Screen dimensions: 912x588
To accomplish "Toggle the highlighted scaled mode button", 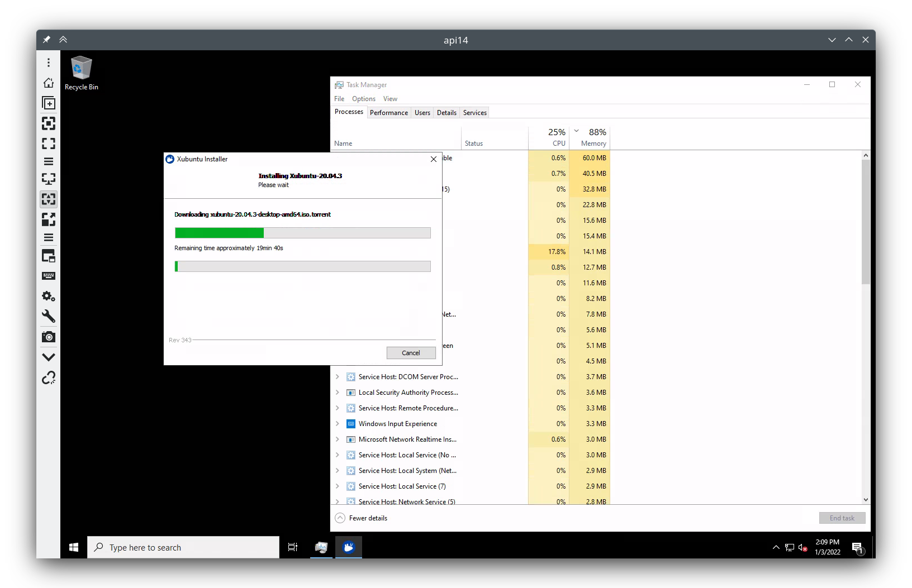I will coord(49,199).
